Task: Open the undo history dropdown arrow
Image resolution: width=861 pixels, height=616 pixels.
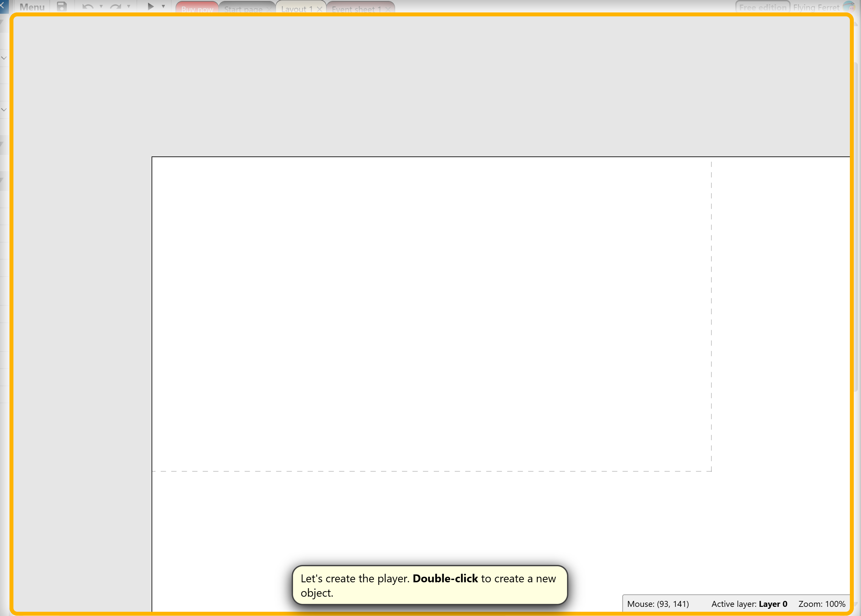Action: [x=101, y=7]
